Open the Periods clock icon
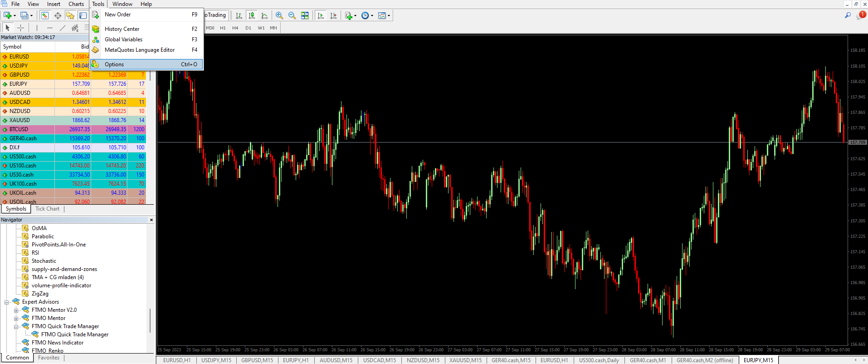 (x=365, y=15)
